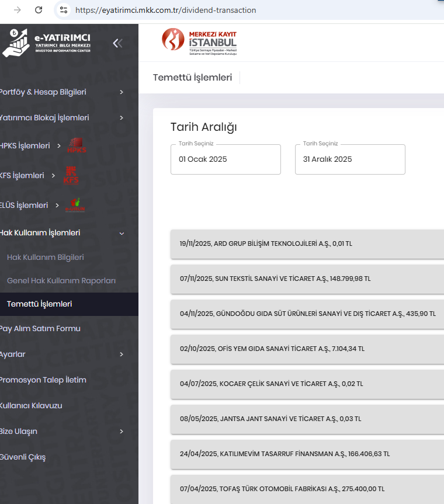This screenshot has height=504, width=444.
Task: Click the HPKS icon in sidebar
Action: click(77, 145)
